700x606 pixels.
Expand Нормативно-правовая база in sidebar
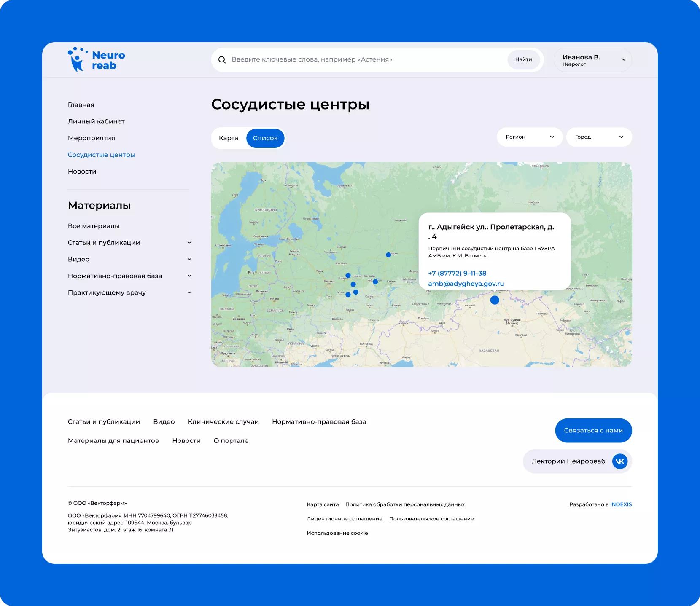pyautogui.click(x=130, y=276)
